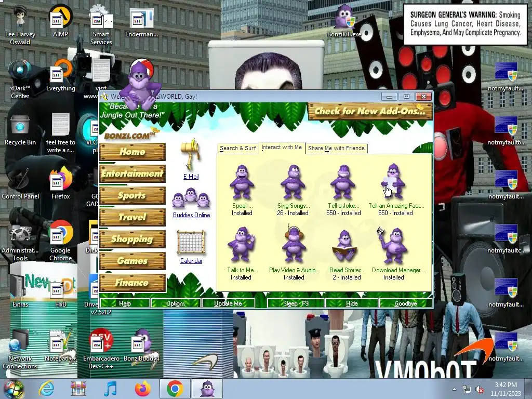The image size is (532, 399).
Task: Open the Windows Start orb
Action: click(x=14, y=389)
